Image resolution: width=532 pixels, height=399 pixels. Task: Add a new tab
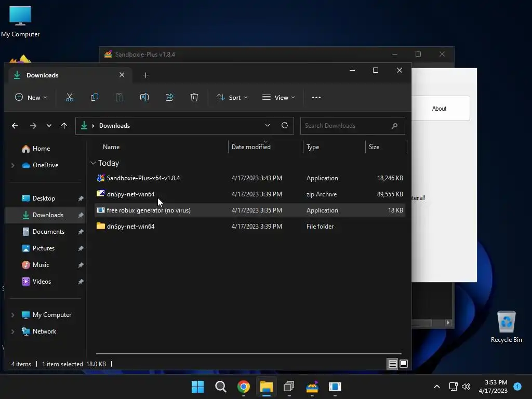pos(145,75)
